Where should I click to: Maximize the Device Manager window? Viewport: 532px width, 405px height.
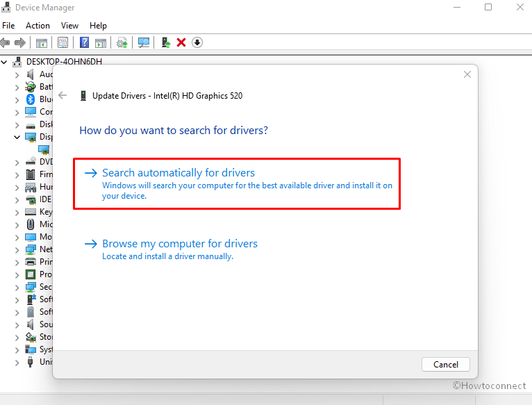[x=488, y=7]
